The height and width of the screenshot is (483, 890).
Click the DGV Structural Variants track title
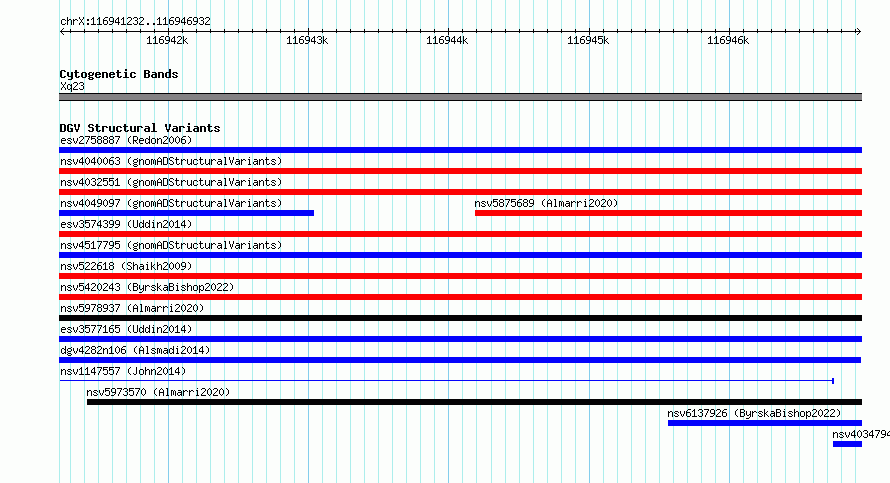pyautogui.click(x=140, y=128)
